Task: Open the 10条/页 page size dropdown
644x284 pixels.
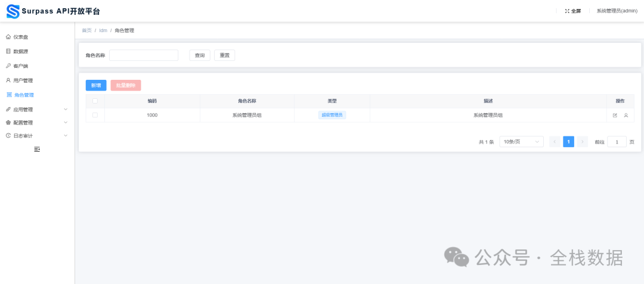Action: coord(521,142)
